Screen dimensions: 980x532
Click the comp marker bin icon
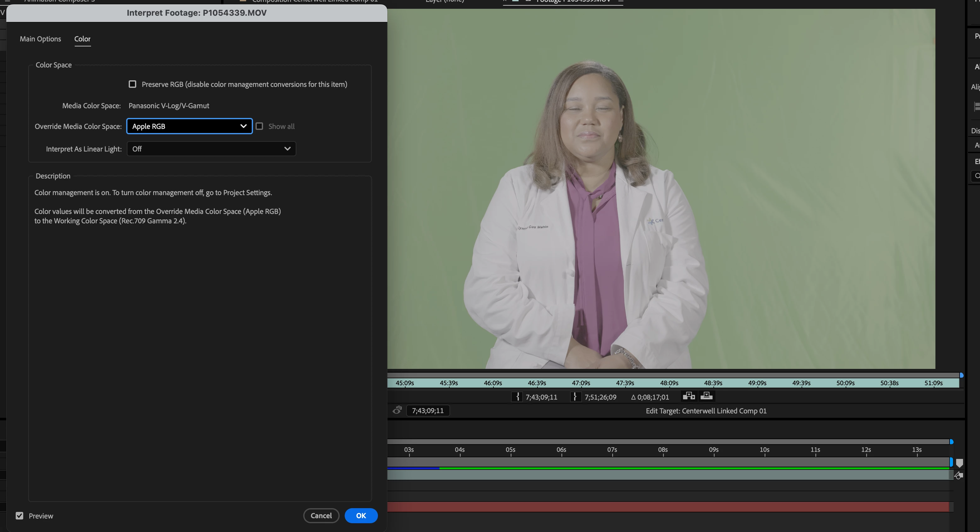point(960,463)
